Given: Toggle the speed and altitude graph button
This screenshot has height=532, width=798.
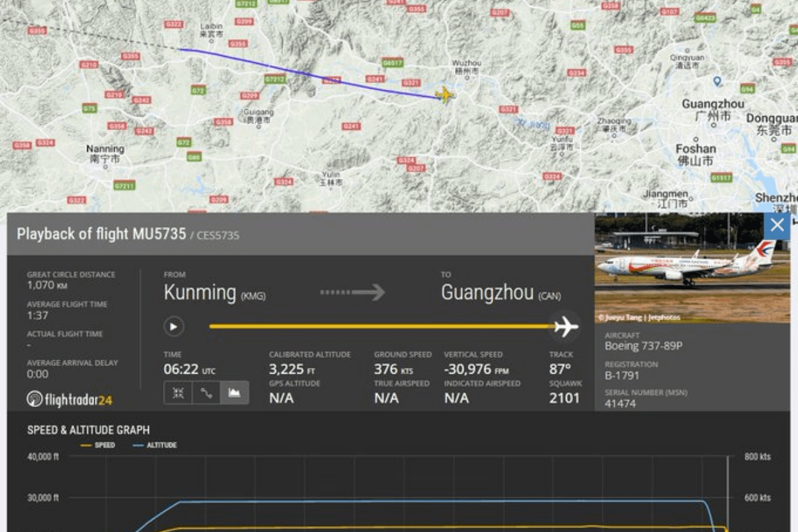Looking at the screenshot, I should (235, 393).
